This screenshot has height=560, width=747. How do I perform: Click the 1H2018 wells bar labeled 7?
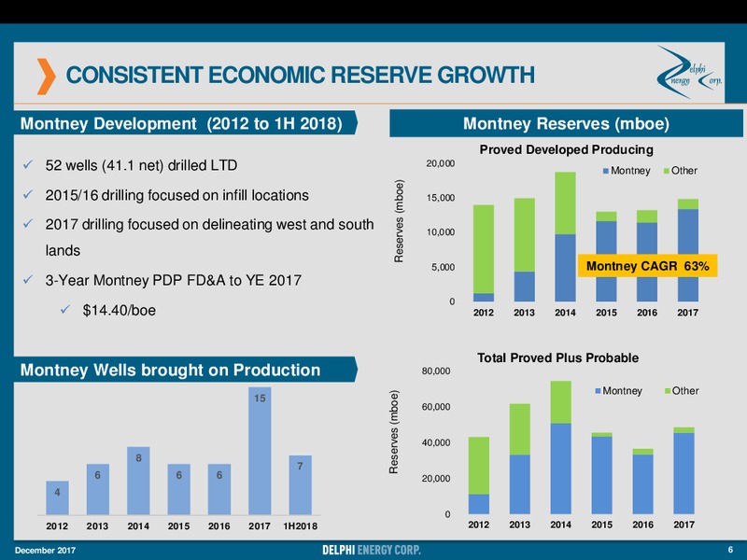[x=300, y=484]
